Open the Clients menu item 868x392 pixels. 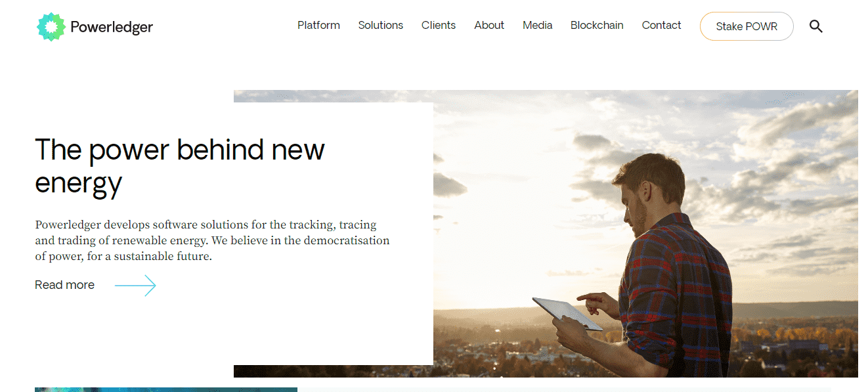(439, 26)
